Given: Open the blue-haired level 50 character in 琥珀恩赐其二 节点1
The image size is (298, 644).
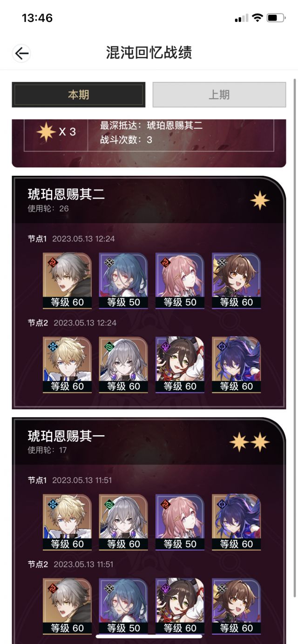Looking at the screenshot, I should 123,281.
